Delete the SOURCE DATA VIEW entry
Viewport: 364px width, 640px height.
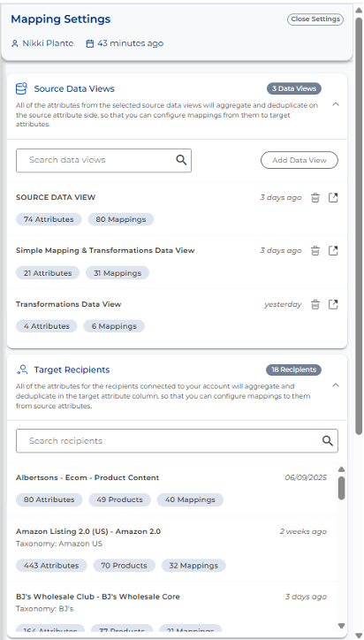point(315,198)
